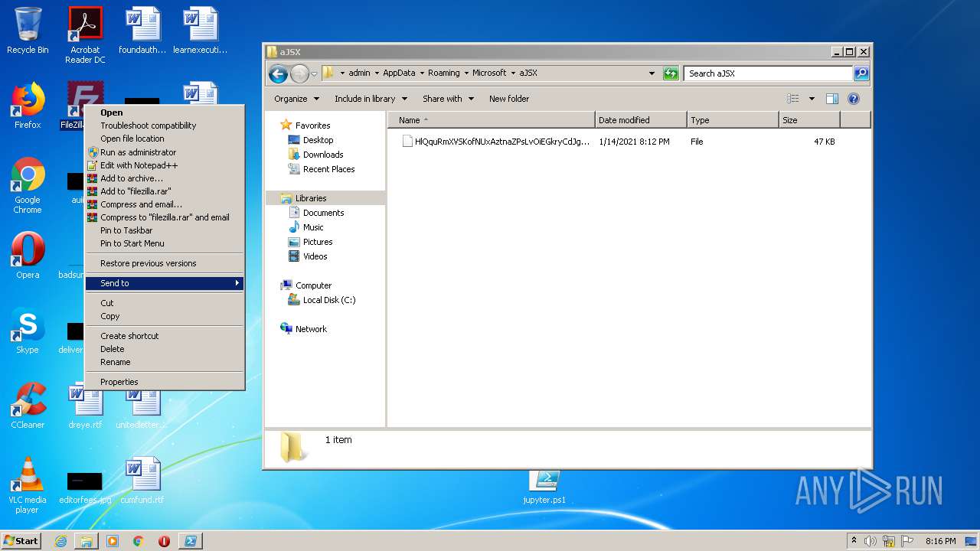Expand the view options dropdown arrow
This screenshot has width=980, height=551.
(x=812, y=99)
